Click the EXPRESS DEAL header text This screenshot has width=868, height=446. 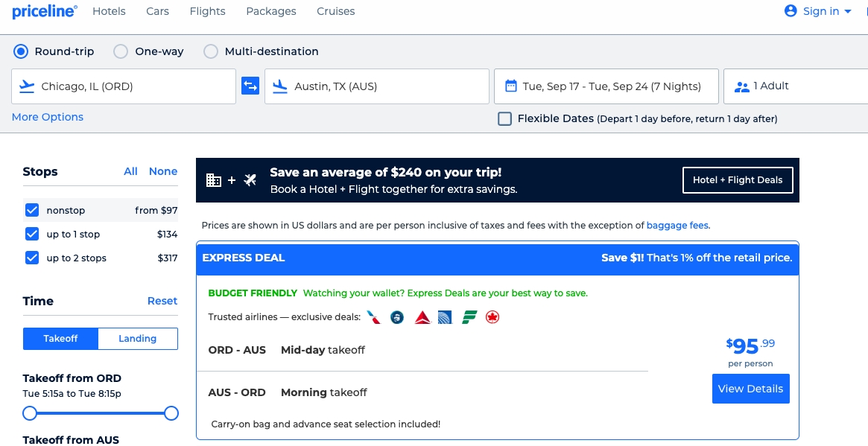(244, 258)
